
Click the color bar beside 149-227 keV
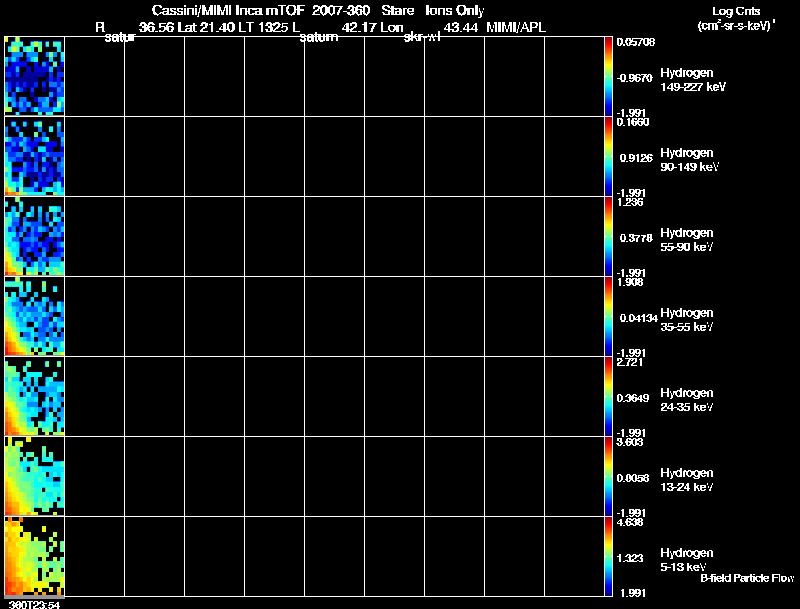608,76
